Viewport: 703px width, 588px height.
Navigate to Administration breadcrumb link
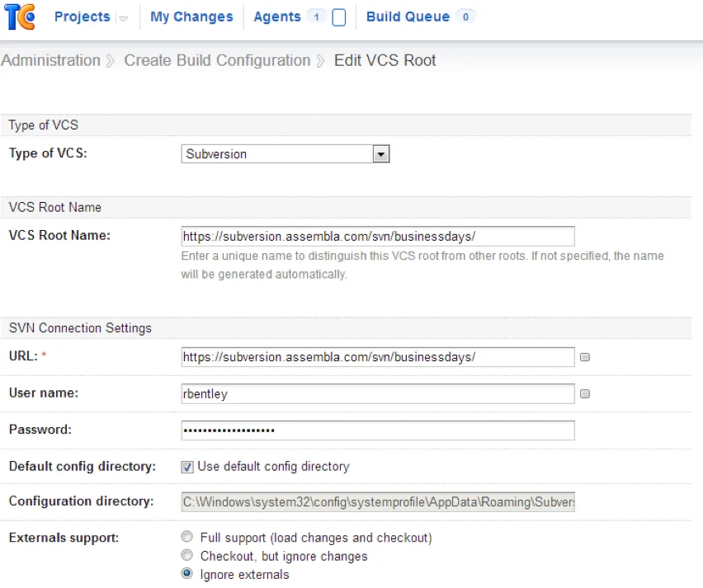50,60
